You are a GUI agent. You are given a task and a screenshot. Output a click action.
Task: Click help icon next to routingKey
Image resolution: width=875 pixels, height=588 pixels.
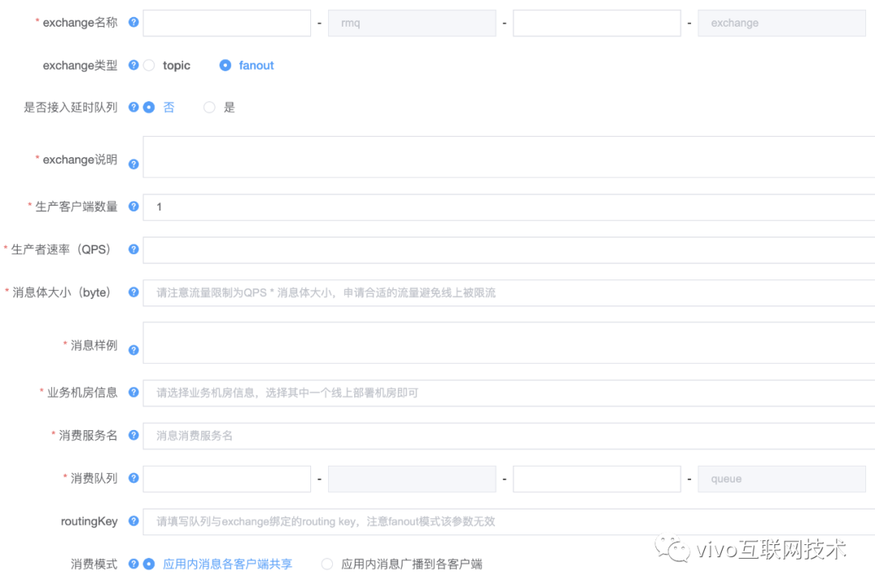[134, 521]
